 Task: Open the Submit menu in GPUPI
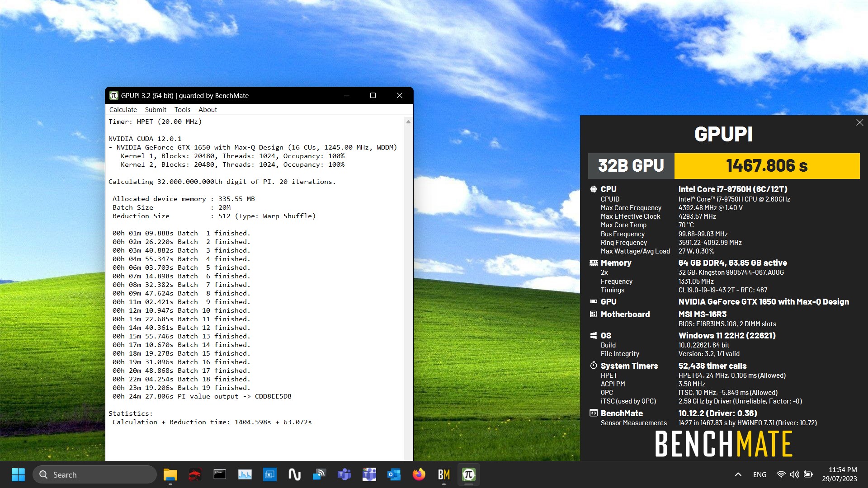coord(156,110)
